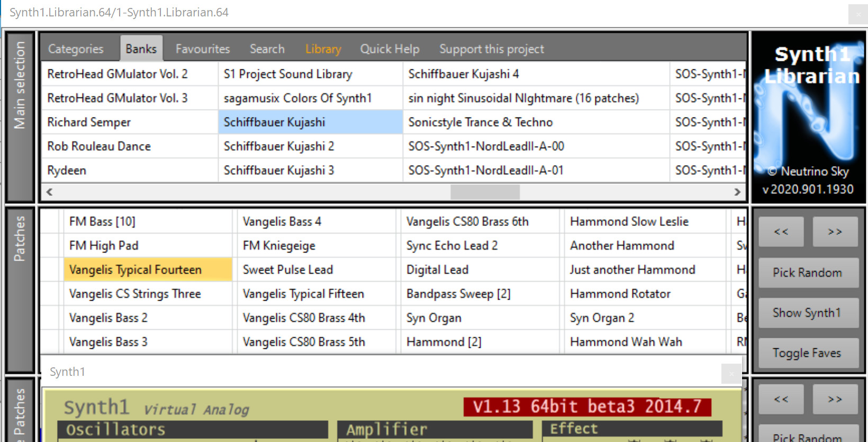Screen dimensions: 868x442
Task: Load Vangelis CS80 Brass 4th patch
Action: tap(316, 318)
